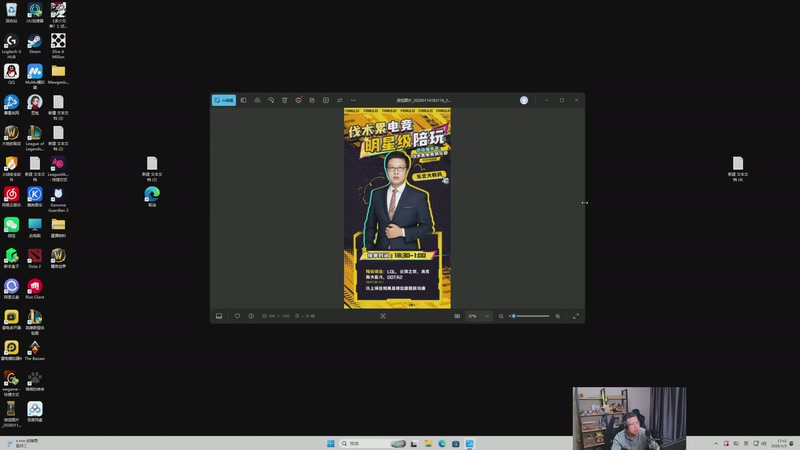
Task: Open the Recycle Bin desktop icon
Action: click(11, 13)
